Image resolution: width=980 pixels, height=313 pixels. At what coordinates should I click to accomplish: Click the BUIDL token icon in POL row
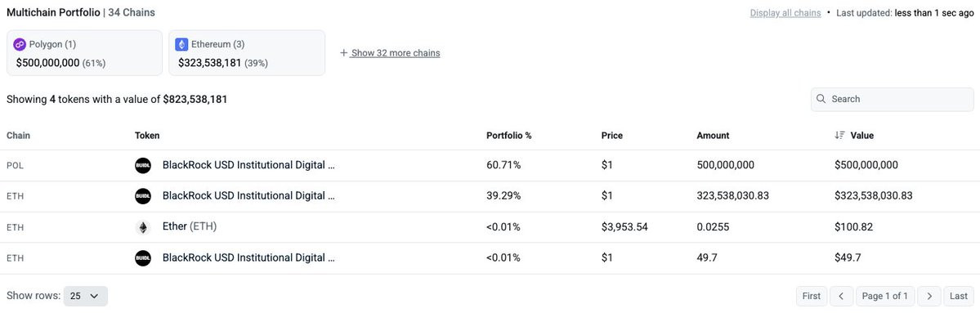(143, 166)
